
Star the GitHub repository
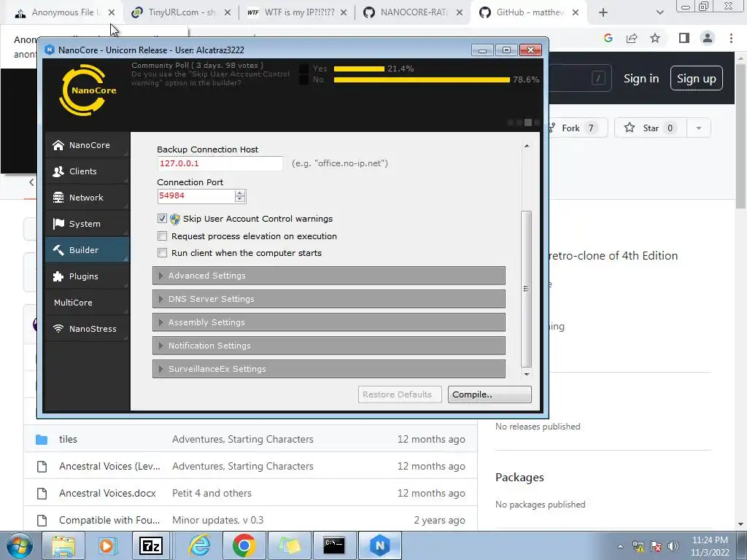(650, 128)
